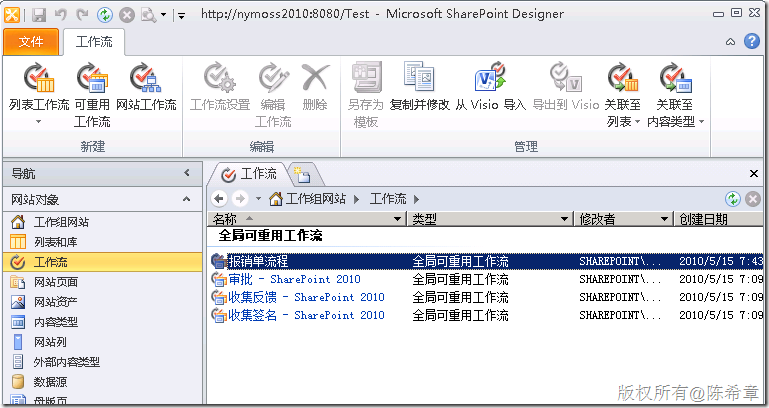Expand the breadcrumb arrow after 工作组网站

357,199
